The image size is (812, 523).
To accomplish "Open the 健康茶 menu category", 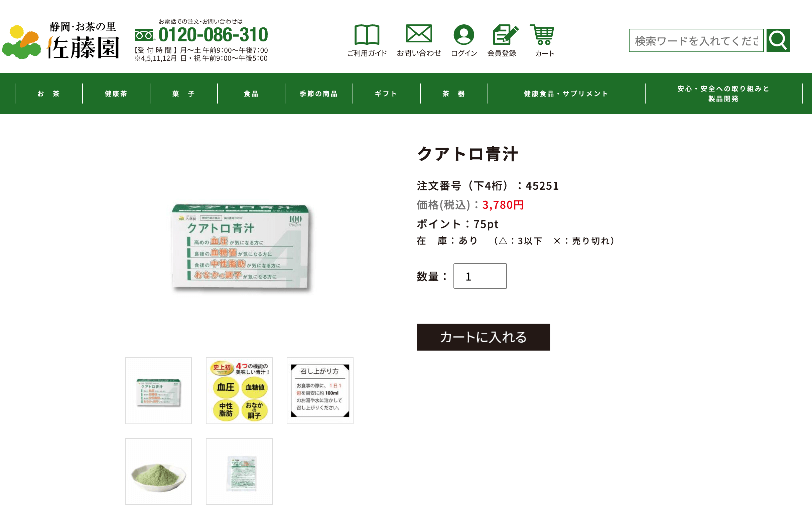I will [116, 94].
